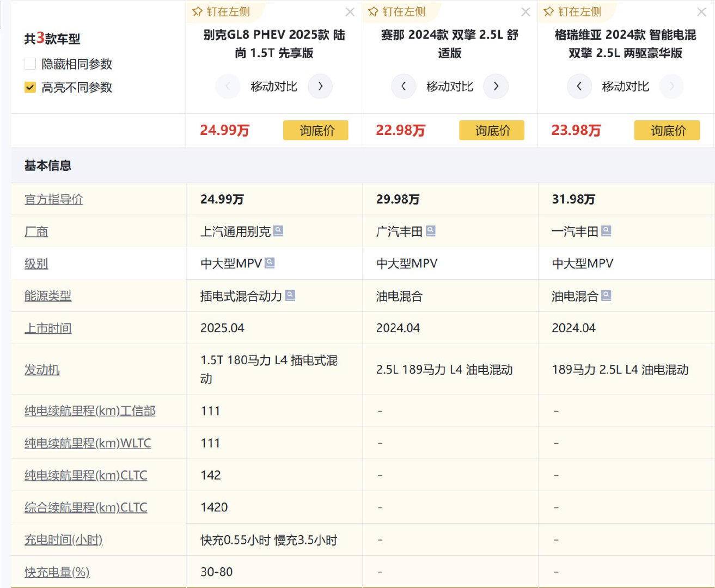Viewport: 715px width, 588px height.
Task: Click 询底价 for the 赛那 at 22.98万
Action: (492, 130)
